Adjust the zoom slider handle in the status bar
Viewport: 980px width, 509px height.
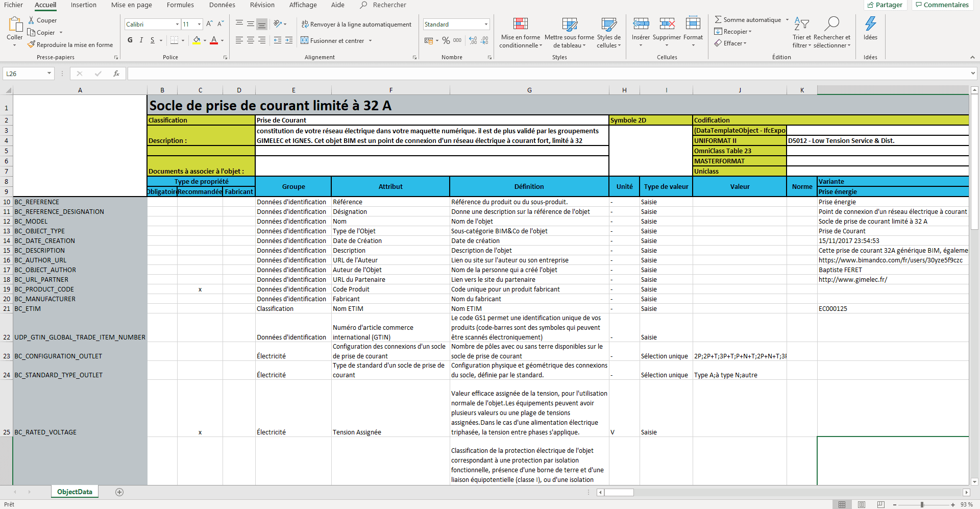tap(922, 504)
